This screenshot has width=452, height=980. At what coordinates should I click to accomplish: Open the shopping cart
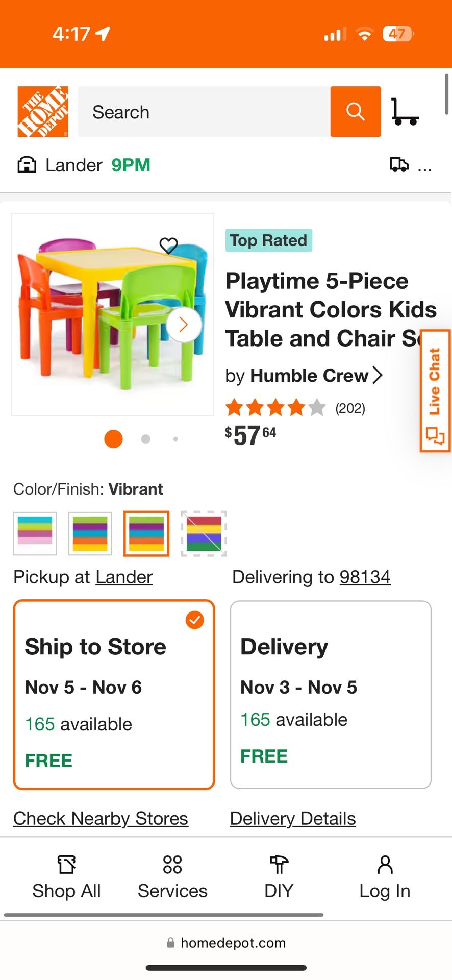tap(405, 111)
